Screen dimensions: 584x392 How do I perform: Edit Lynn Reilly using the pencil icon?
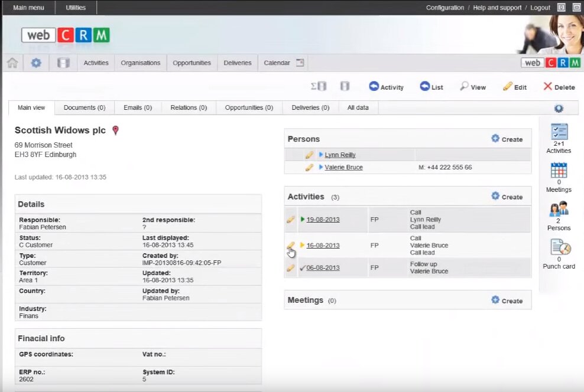[309, 155]
